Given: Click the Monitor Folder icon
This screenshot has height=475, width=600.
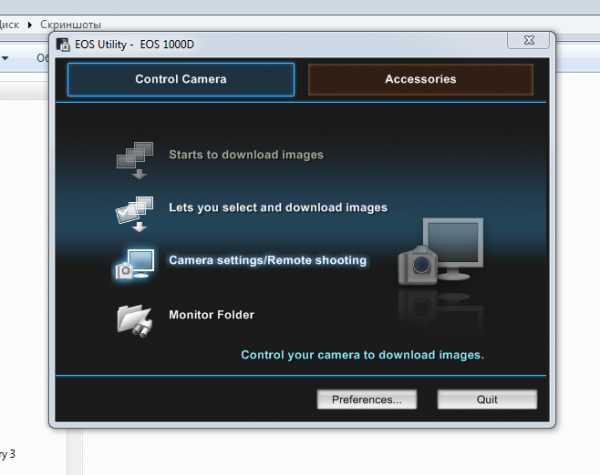Looking at the screenshot, I should pyautogui.click(x=135, y=321).
